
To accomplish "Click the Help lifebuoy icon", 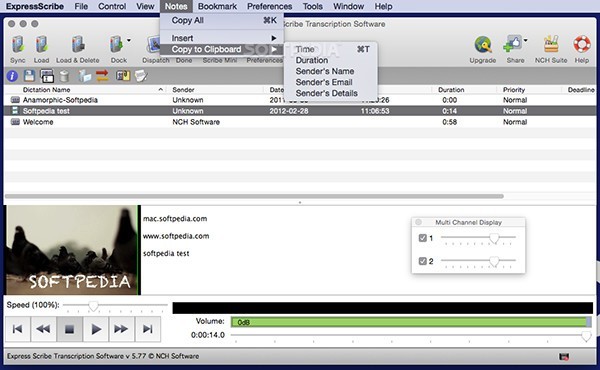I will [x=582, y=44].
